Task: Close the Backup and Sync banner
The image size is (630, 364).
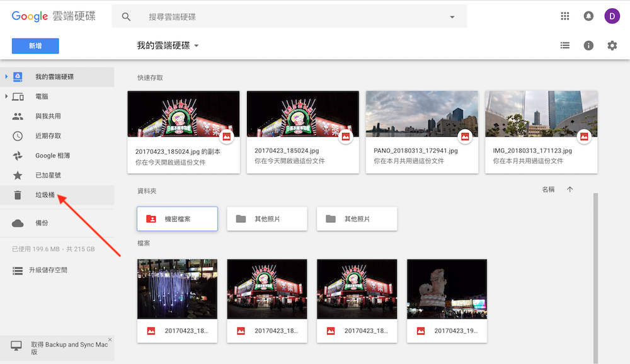Action: pos(110,340)
